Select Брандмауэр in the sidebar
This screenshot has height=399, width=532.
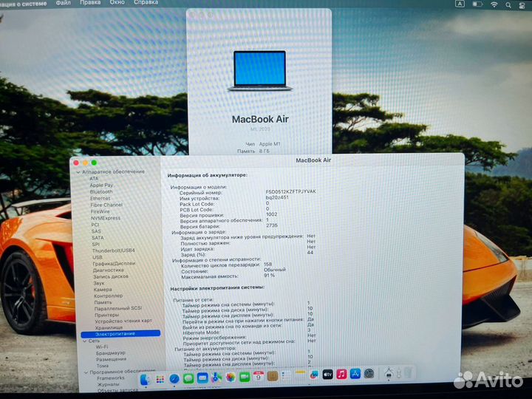pos(111,353)
